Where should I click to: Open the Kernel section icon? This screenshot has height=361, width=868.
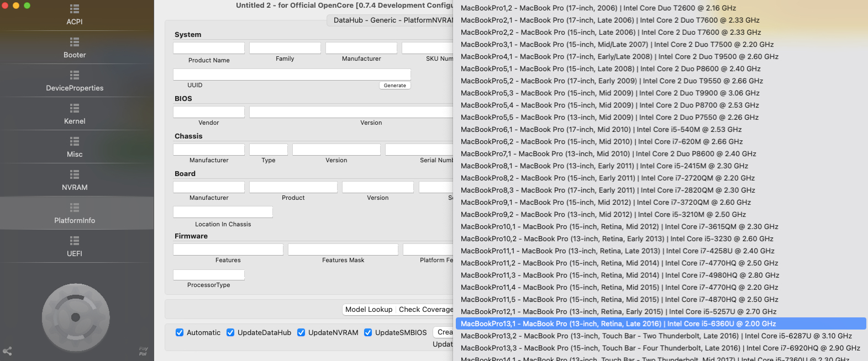[x=75, y=109]
